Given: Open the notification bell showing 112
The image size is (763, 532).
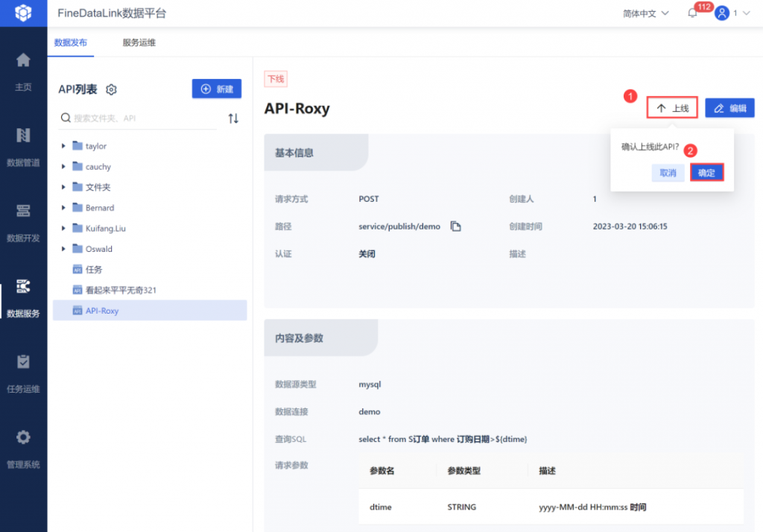Looking at the screenshot, I should click(x=692, y=13).
